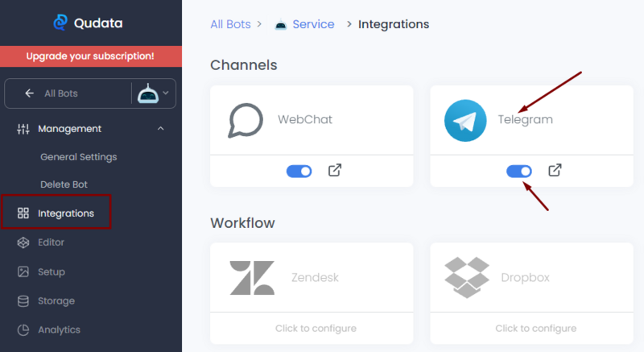Image resolution: width=644 pixels, height=352 pixels.
Task: Go to Editor in sidebar
Action: click(51, 242)
